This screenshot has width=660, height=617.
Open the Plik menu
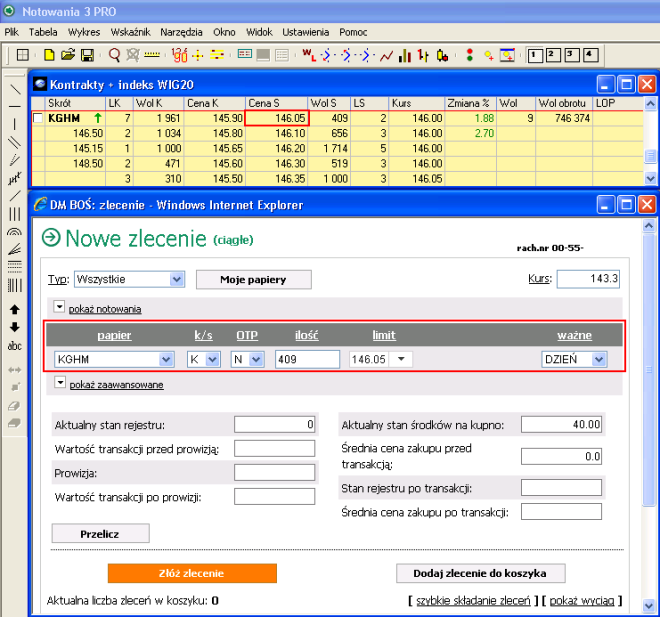click(12, 32)
